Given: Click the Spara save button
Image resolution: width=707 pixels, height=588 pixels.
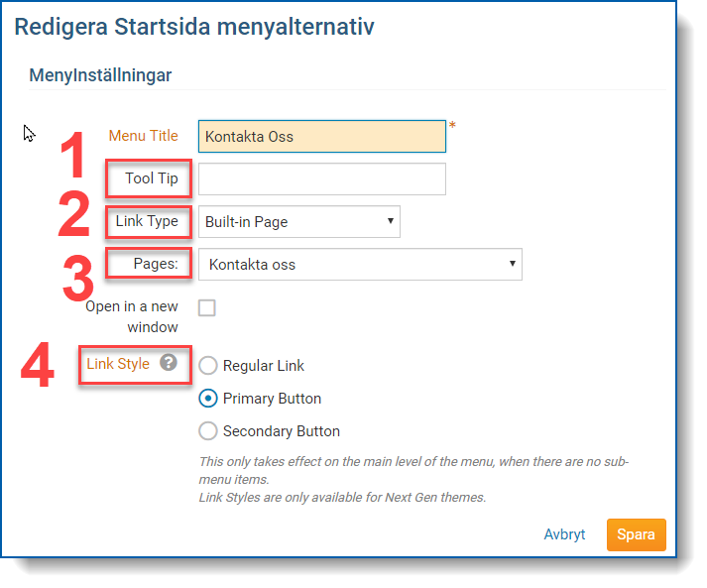Looking at the screenshot, I should pyautogui.click(x=637, y=534).
